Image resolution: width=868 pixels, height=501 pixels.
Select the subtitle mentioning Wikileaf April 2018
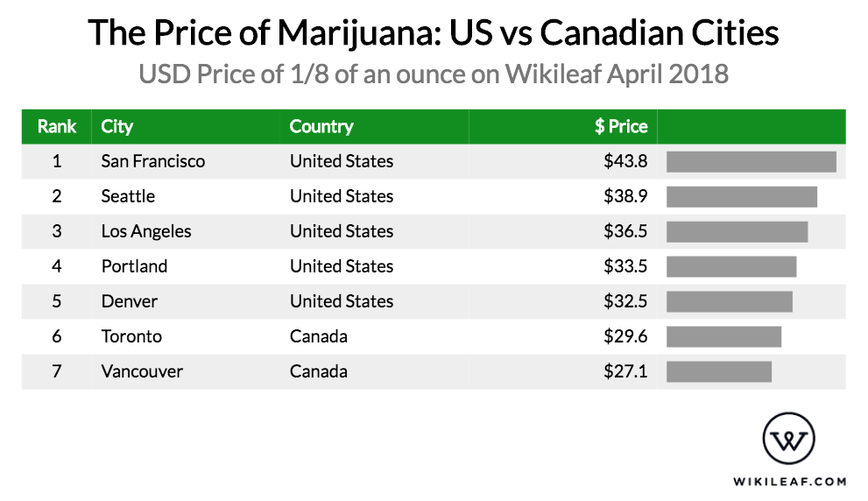tap(434, 74)
